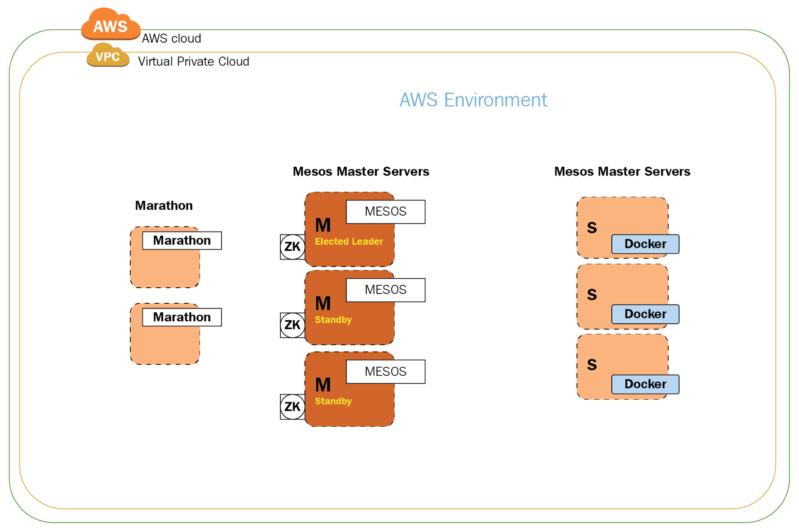This screenshot has height=532, width=799.
Task: Click the 'Virtual Private Cloud' label
Action: click(x=193, y=61)
